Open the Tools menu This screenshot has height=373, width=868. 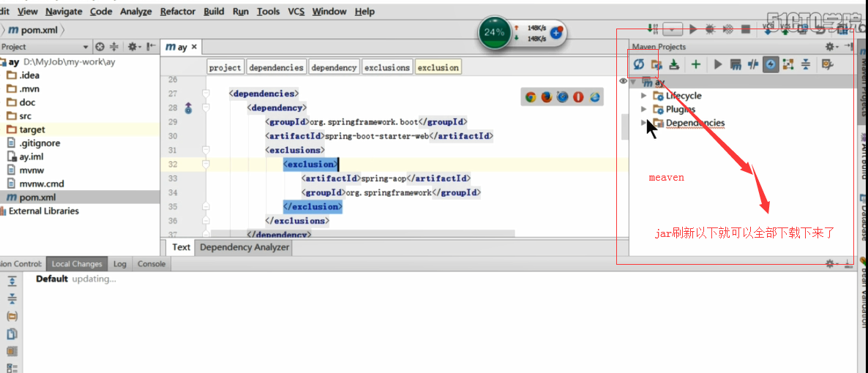269,11
